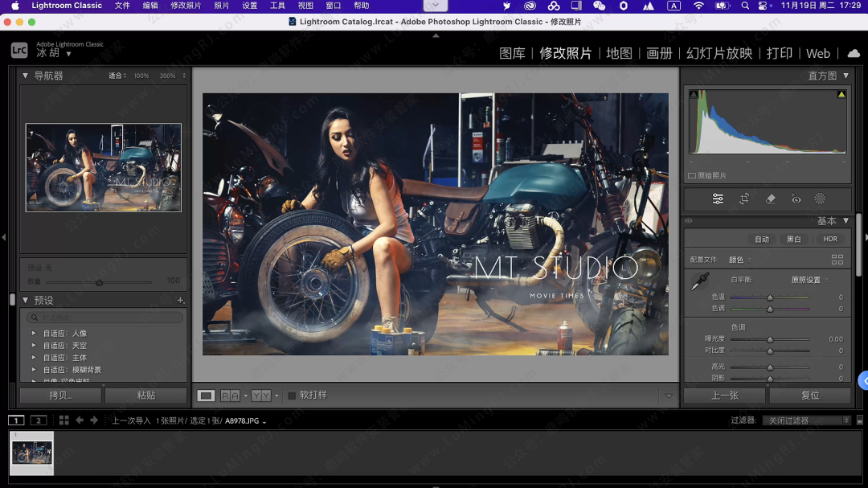Click the add preset plus icon

180,300
